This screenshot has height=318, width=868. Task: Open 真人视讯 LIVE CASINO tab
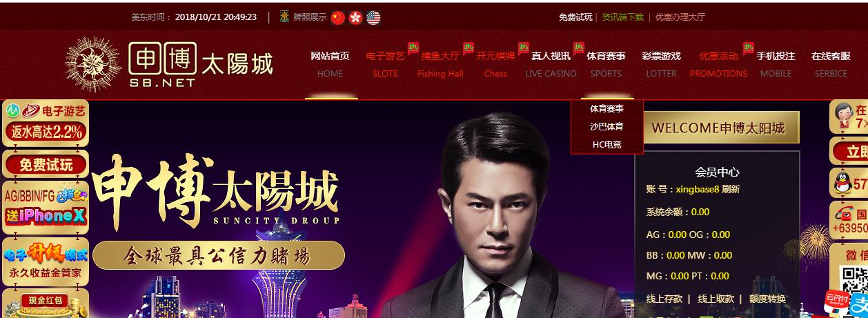click(x=551, y=64)
